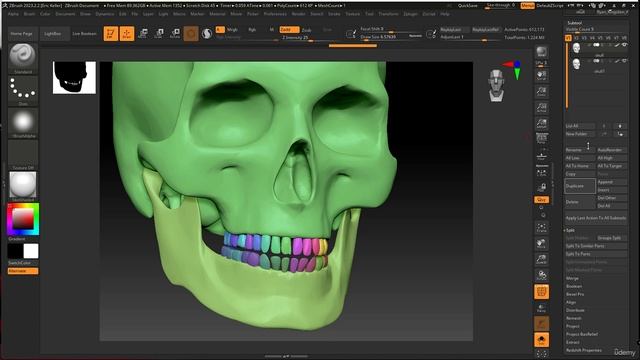Click the Duplicate subtool button
Image resolution: width=640 pixels, height=360 pixels.
click(579, 186)
